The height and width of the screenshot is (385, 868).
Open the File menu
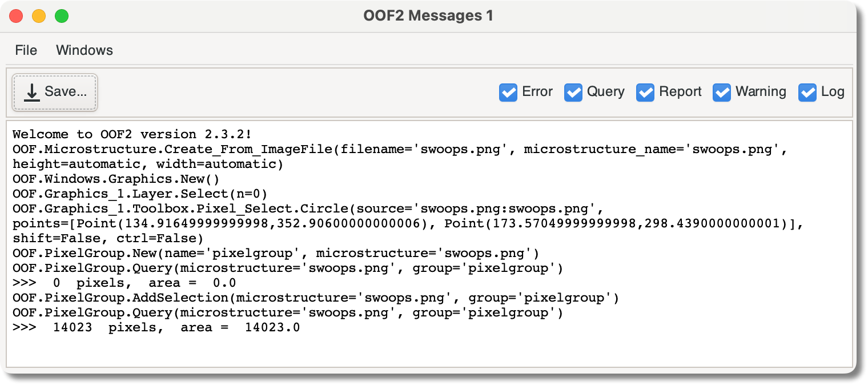click(26, 50)
